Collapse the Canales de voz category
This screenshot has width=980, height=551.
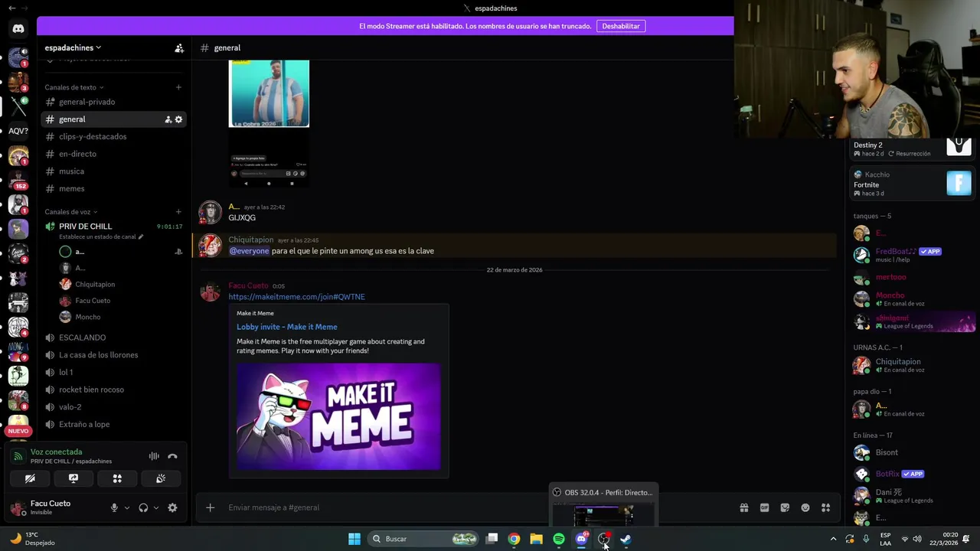tap(71, 212)
